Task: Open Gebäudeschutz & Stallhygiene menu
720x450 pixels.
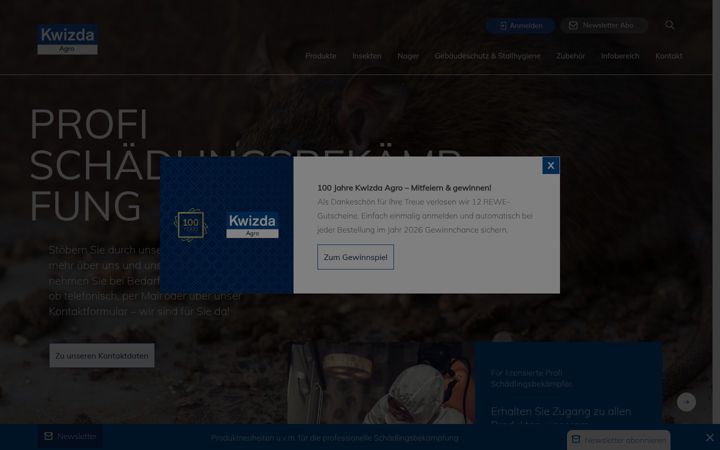Action: click(x=487, y=56)
